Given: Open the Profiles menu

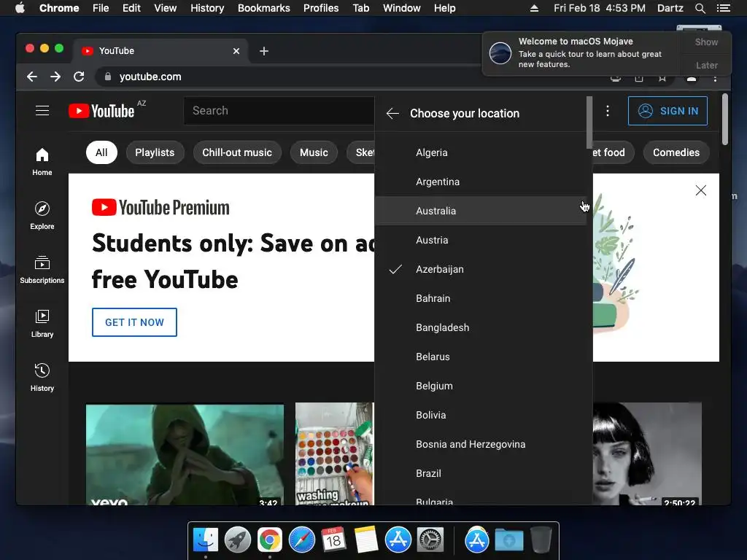Looking at the screenshot, I should [321, 8].
